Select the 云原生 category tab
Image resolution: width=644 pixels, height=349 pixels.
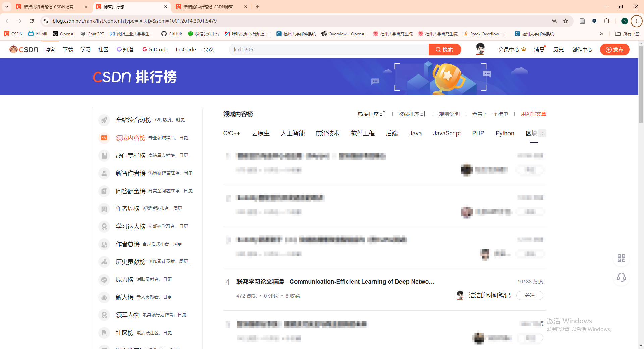click(x=261, y=133)
